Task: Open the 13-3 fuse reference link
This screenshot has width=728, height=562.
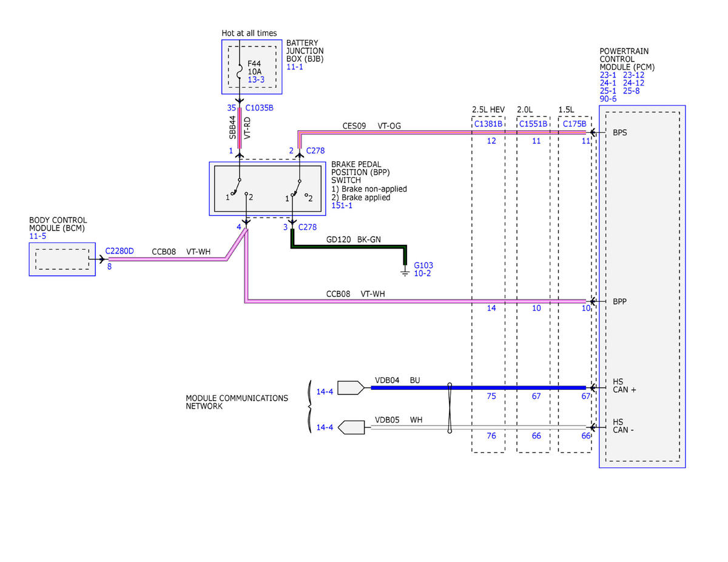Action: click(x=256, y=79)
